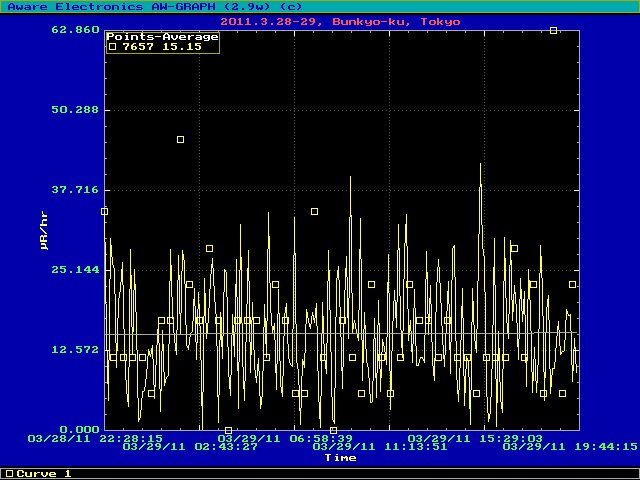This screenshot has width=640, height=480.
Task: Select the 03/29/11 19:44:15 end timestamp
Action: tap(570, 447)
